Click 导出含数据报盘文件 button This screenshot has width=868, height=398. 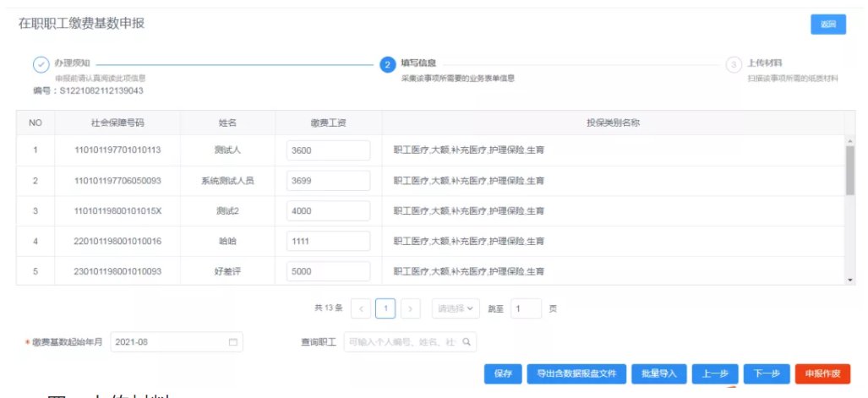tap(576, 373)
